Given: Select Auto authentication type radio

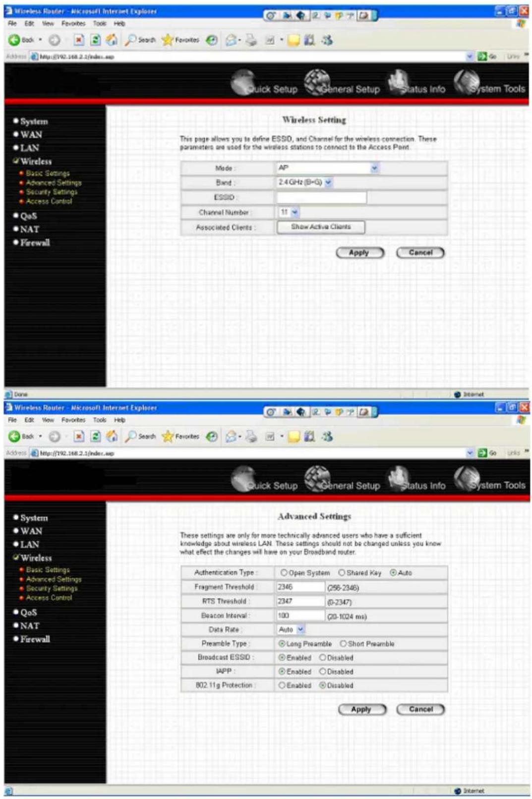Looking at the screenshot, I should point(393,573).
